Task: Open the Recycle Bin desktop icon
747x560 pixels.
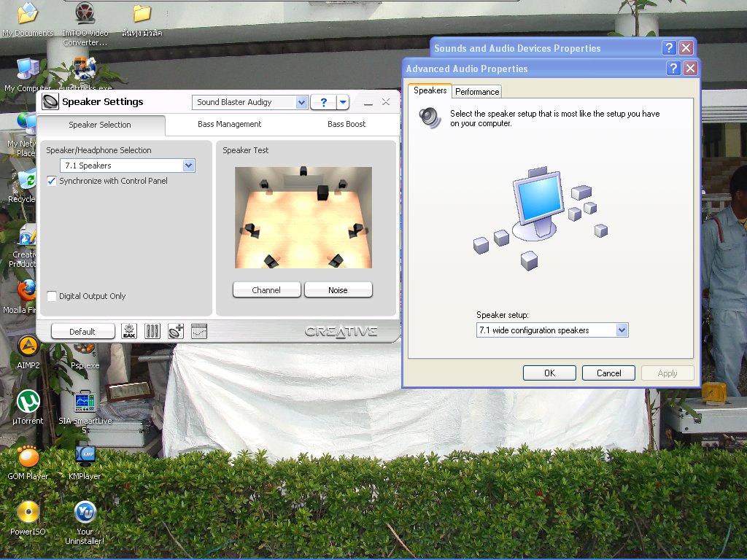Action: pyautogui.click(x=22, y=186)
